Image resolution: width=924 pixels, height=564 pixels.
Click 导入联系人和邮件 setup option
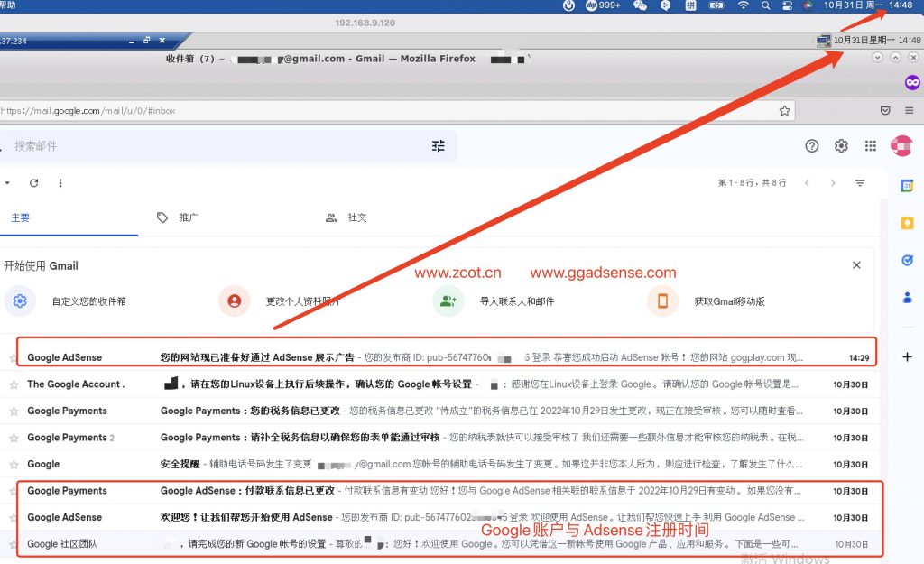[x=517, y=301]
